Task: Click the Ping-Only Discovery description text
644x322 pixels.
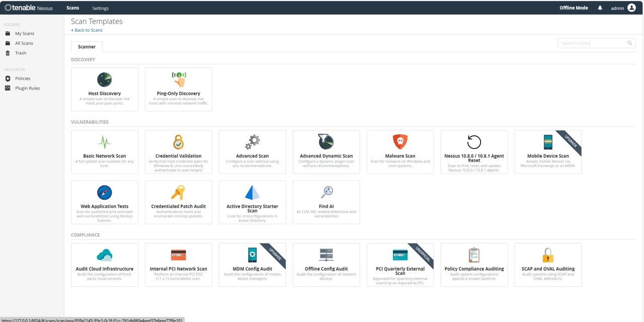Action: coord(179,101)
